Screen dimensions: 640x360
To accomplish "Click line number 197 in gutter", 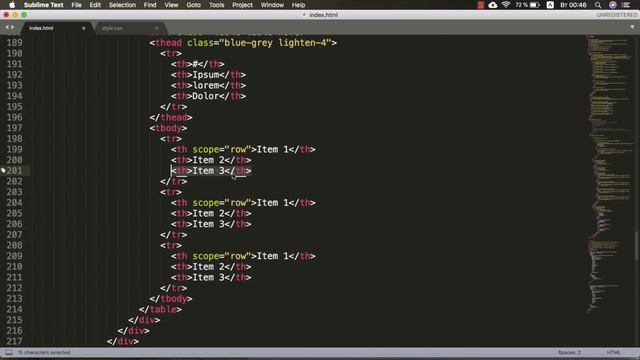I will [14, 128].
